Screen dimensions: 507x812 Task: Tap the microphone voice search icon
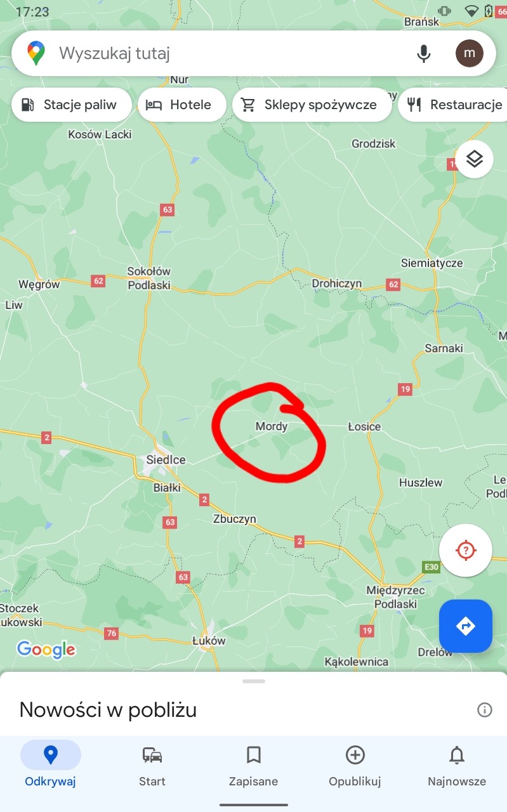424,53
